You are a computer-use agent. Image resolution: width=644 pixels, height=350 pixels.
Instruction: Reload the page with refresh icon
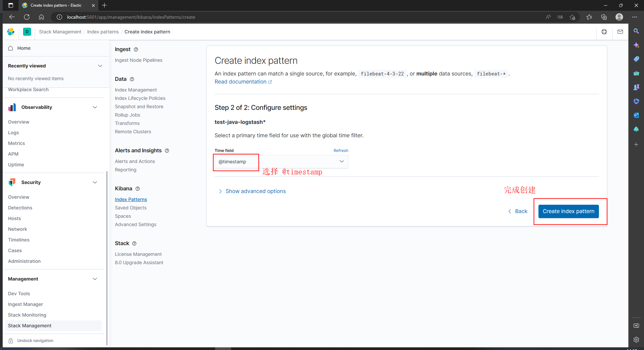tap(27, 17)
